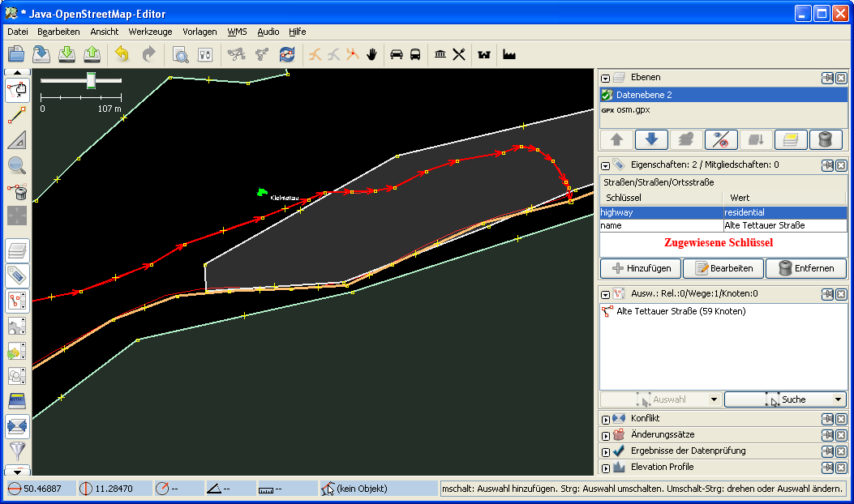Click the Upload data toolbar icon
The image size is (854, 504).
click(x=92, y=54)
